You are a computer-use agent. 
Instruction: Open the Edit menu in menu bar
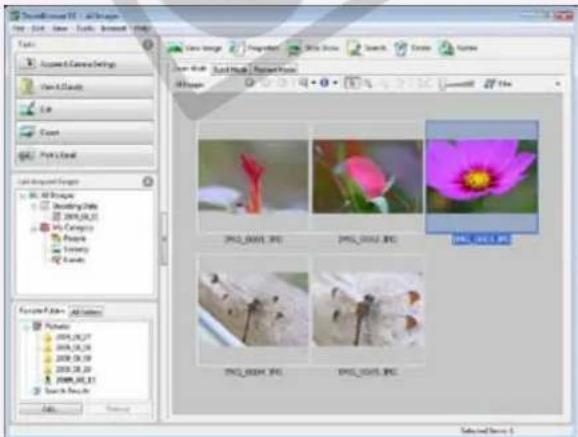point(38,28)
